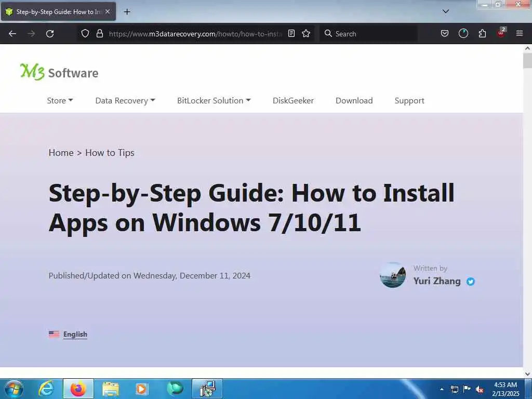Expand the BitLocker Solution dropdown menu

click(214, 100)
